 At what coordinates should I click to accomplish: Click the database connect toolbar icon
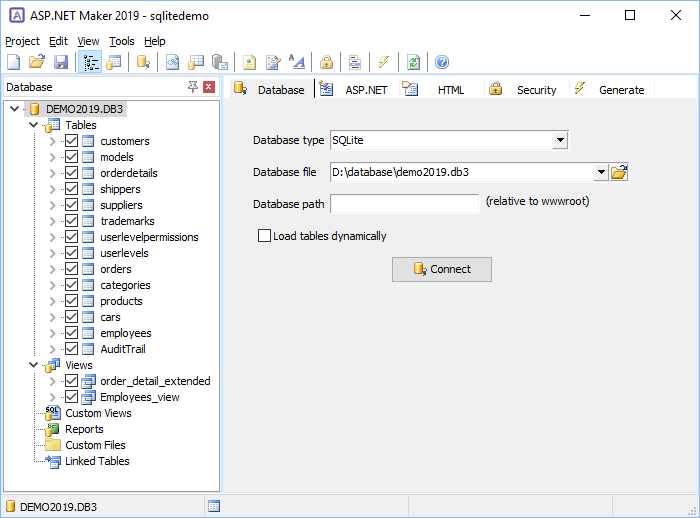(143, 62)
